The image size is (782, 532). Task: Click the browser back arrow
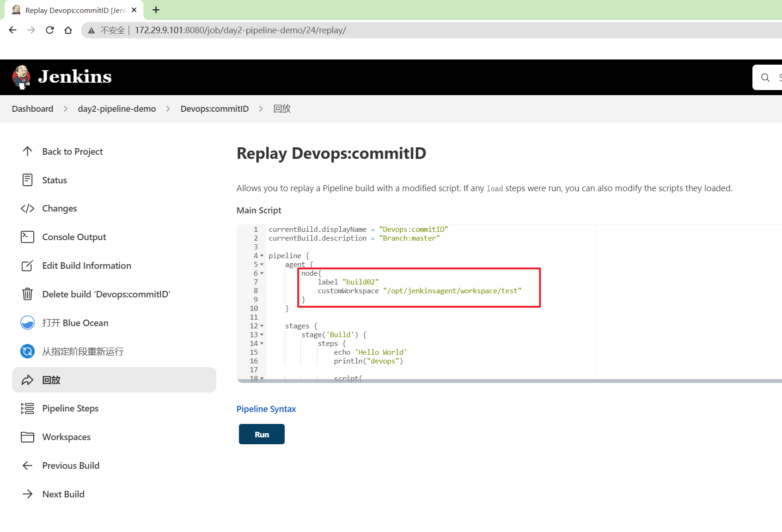coord(12,30)
